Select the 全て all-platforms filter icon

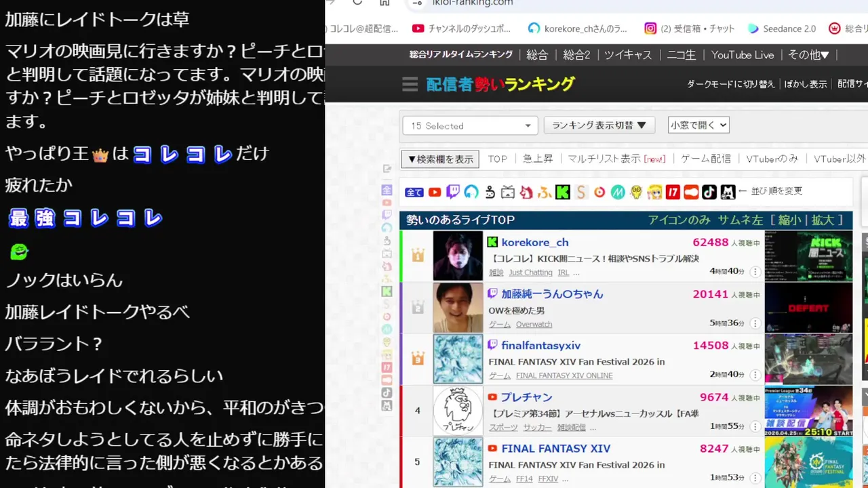pos(414,192)
